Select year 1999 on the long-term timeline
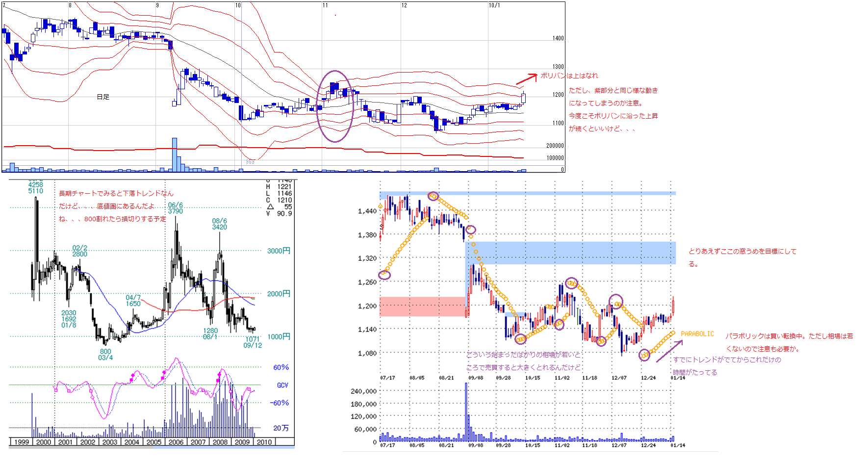 [21, 442]
